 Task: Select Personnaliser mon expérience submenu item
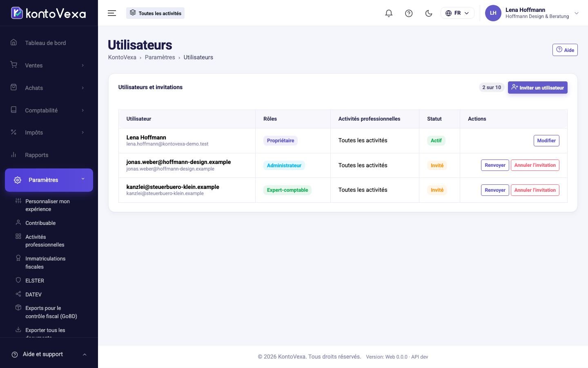coord(47,205)
